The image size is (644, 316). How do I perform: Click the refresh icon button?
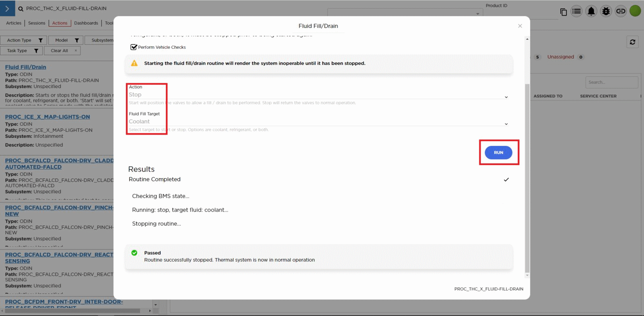[632, 42]
